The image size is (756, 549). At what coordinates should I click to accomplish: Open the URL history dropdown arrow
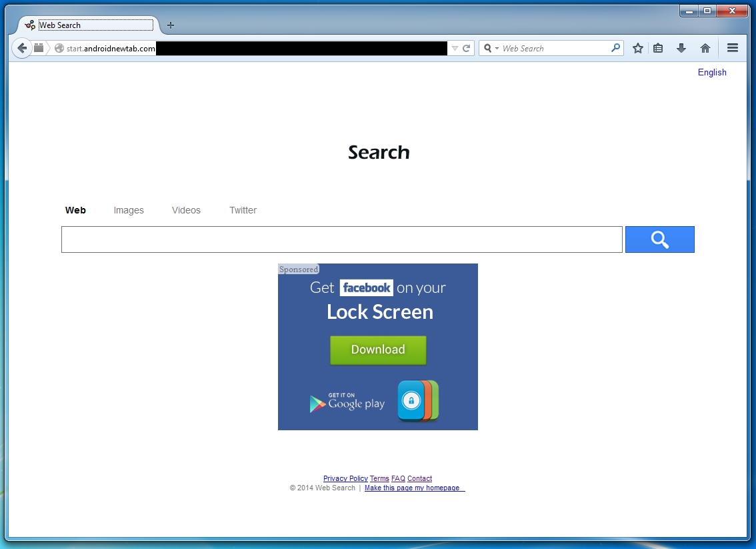(x=455, y=48)
